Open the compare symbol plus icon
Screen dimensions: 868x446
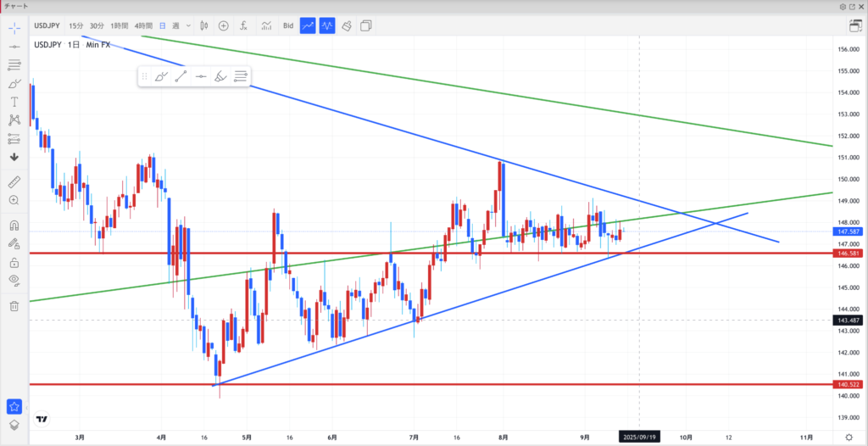tap(224, 25)
